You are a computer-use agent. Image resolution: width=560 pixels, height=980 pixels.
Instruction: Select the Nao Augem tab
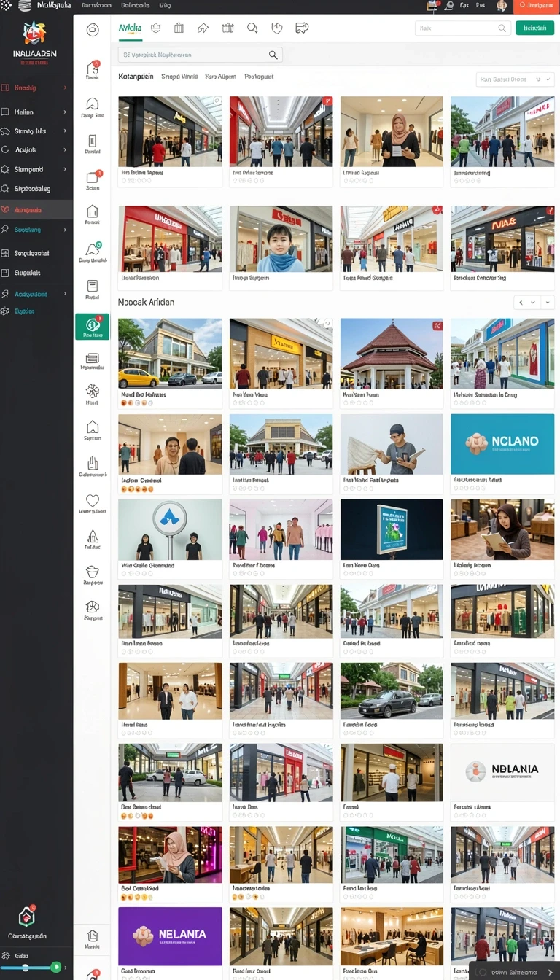221,77
